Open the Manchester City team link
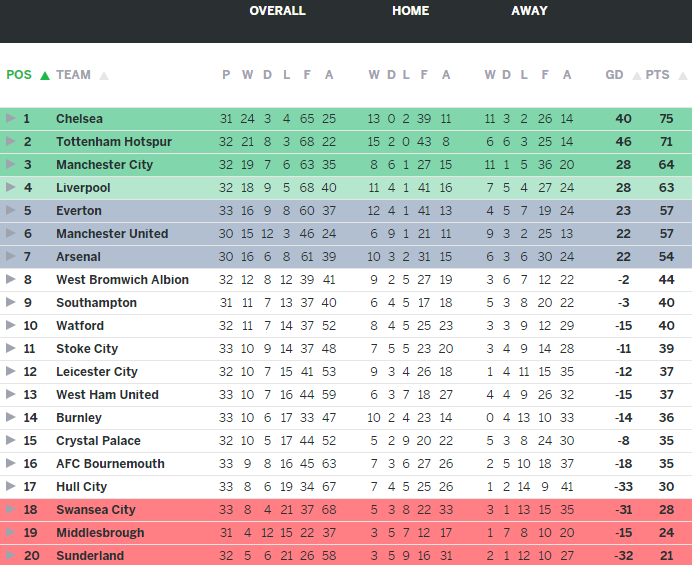Viewport: 692px width, 565px height. (104, 165)
